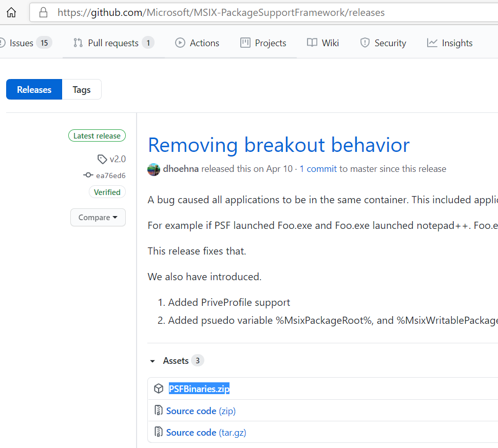Switch to the Tags view
The width and height of the screenshot is (498, 448).
click(82, 89)
